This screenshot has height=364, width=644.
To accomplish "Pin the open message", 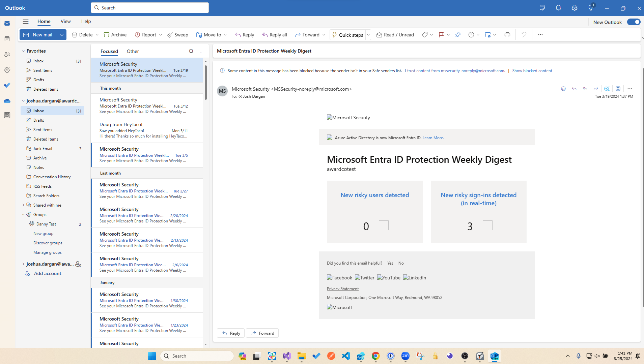I will pyautogui.click(x=458, y=34).
